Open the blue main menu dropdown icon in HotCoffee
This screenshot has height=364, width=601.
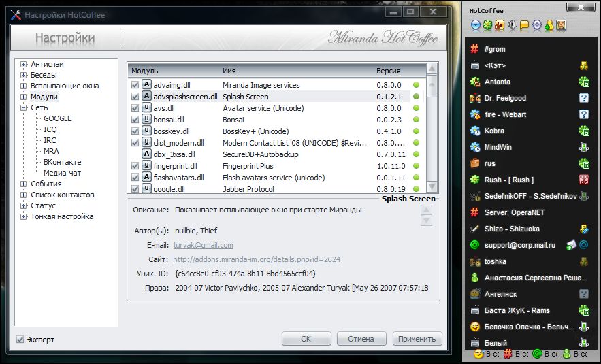click(x=476, y=25)
